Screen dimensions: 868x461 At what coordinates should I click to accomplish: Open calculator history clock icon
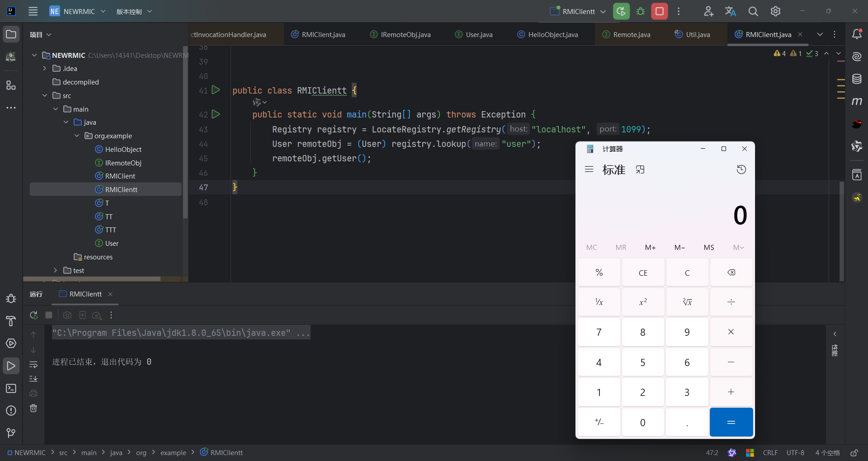click(741, 169)
